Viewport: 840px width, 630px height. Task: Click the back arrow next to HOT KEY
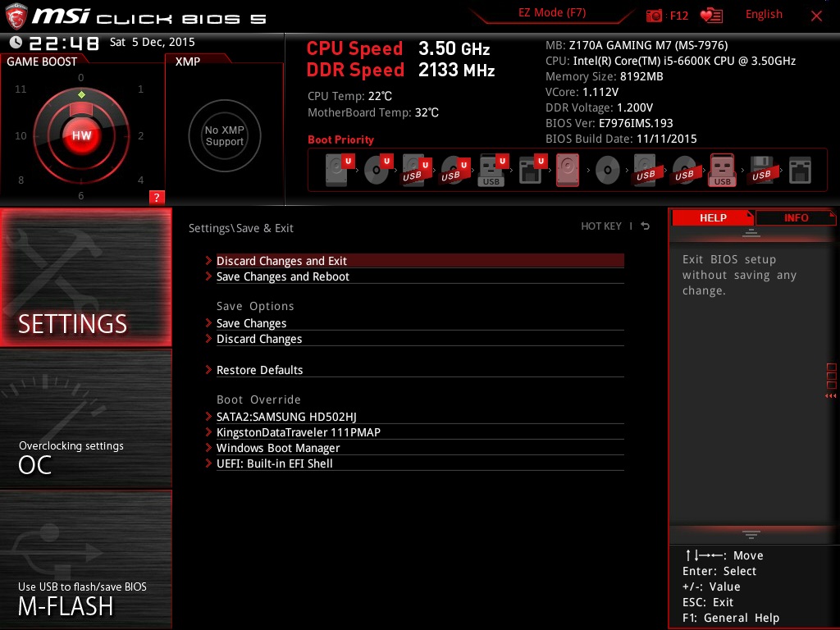pos(646,226)
